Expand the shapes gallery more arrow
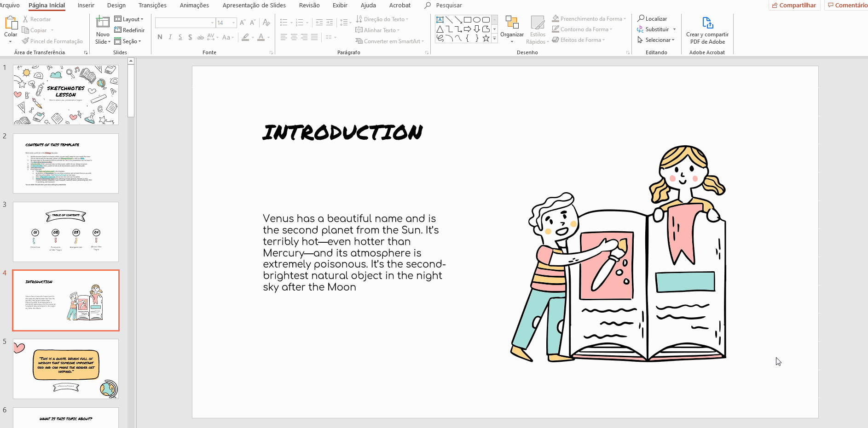 pyautogui.click(x=495, y=39)
